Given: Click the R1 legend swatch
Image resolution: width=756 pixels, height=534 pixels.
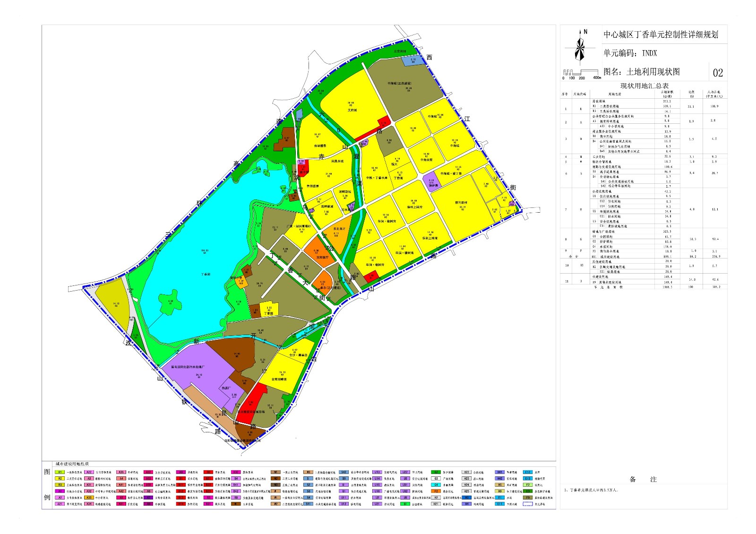Looking at the screenshot, I should point(60,472).
